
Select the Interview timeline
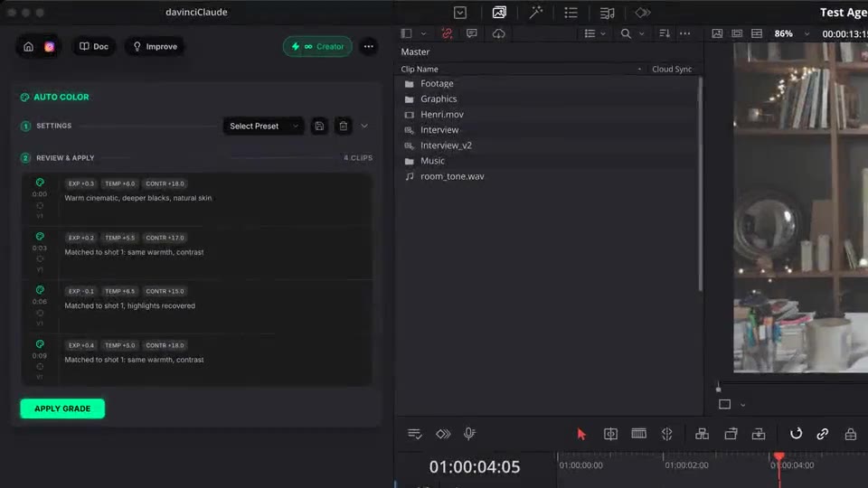439,130
